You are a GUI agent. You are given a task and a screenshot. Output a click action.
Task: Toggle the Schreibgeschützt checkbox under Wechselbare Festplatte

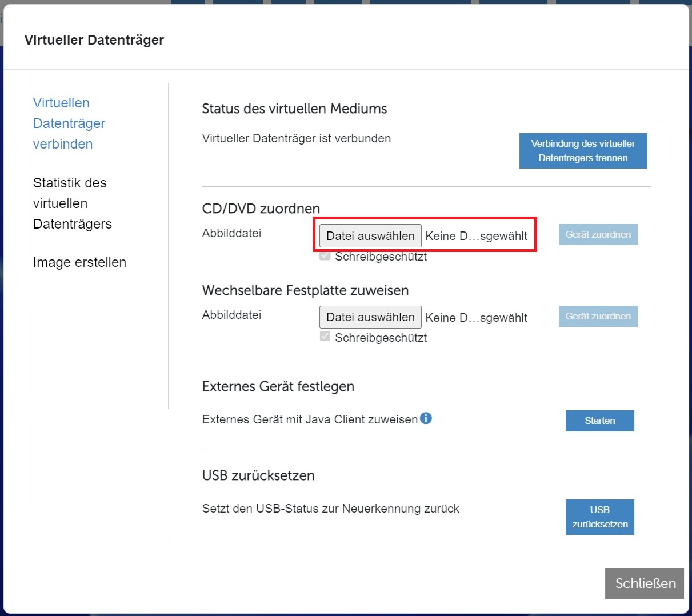(325, 337)
